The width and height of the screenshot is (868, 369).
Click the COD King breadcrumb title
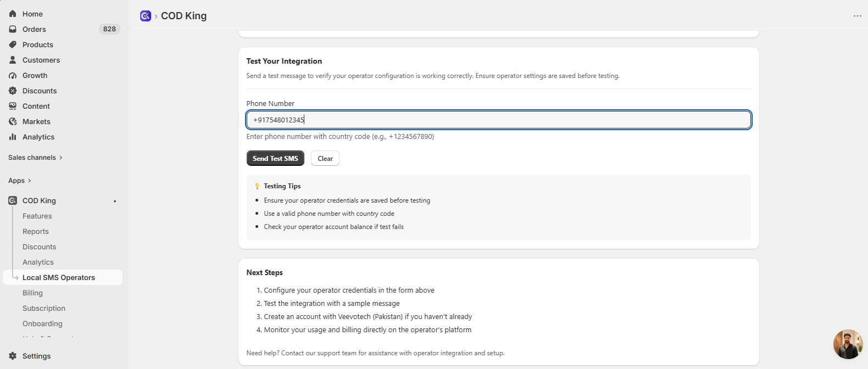[184, 16]
